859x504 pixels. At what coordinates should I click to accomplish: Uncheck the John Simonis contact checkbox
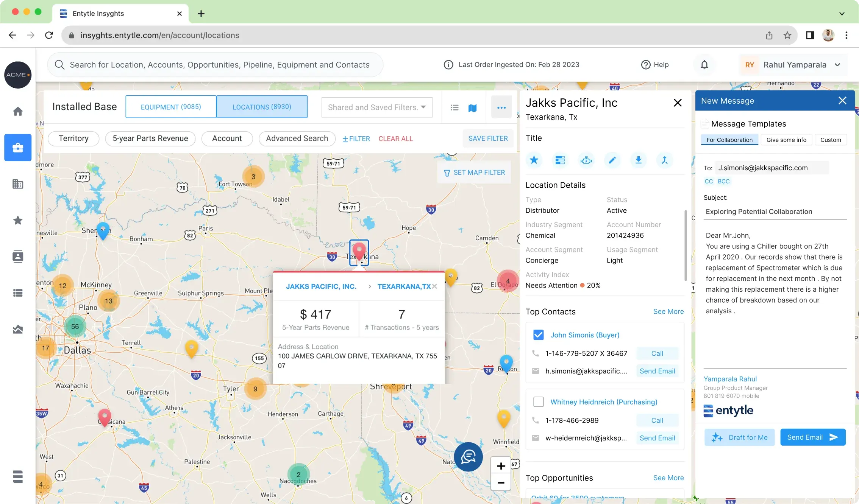click(x=538, y=335)
